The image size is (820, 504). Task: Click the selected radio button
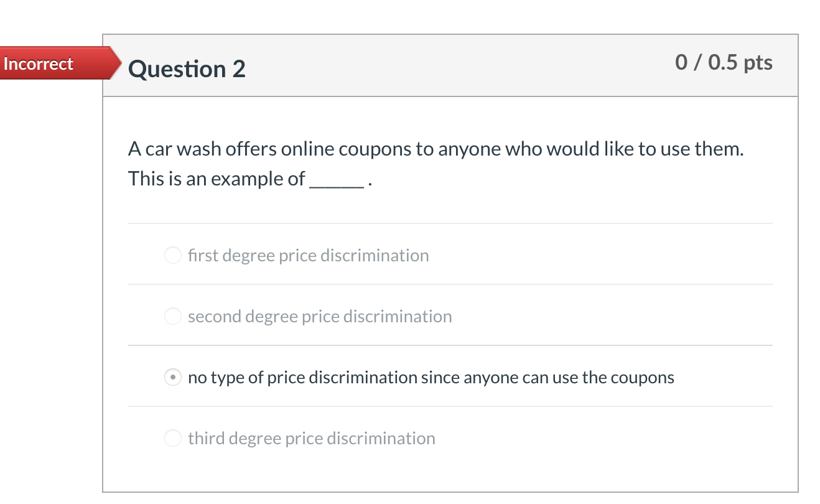[x=172, y=377]
